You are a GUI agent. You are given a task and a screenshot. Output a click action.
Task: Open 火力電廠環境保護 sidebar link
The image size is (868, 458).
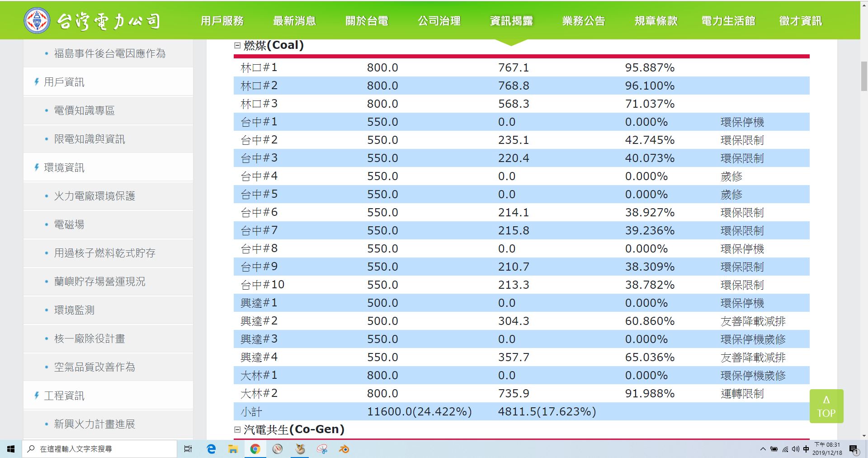click(94, 196)
